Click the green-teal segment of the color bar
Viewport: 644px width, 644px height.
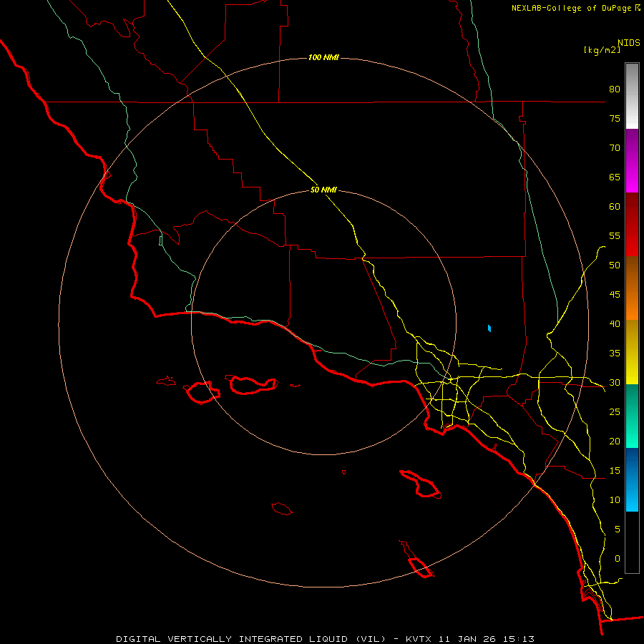pyautogui.click(x=632, y=416)
